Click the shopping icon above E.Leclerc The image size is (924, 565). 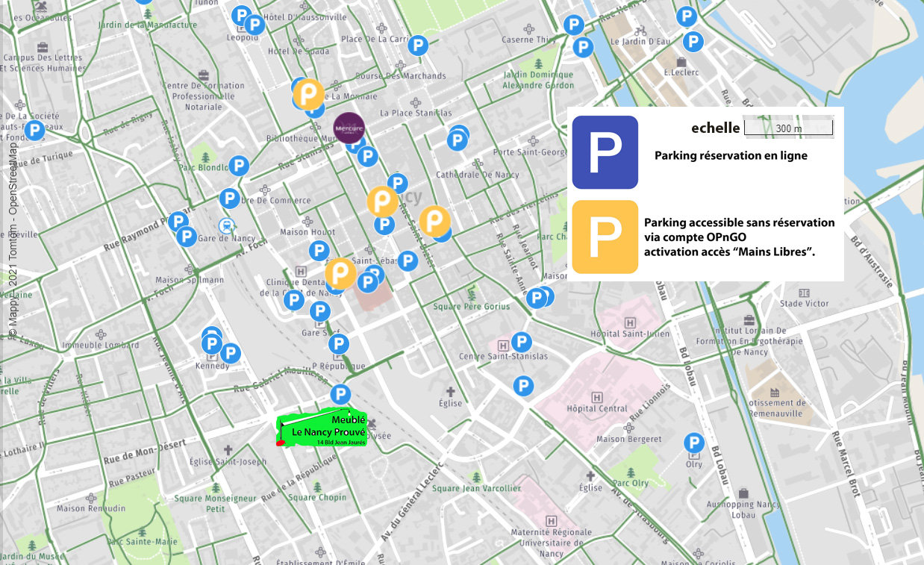click(681, 61)
